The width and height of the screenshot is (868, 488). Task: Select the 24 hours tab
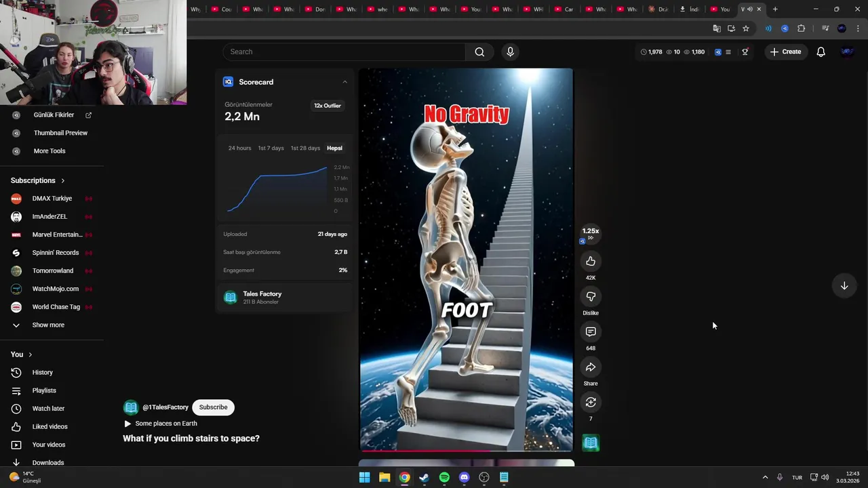pos(239,148)
